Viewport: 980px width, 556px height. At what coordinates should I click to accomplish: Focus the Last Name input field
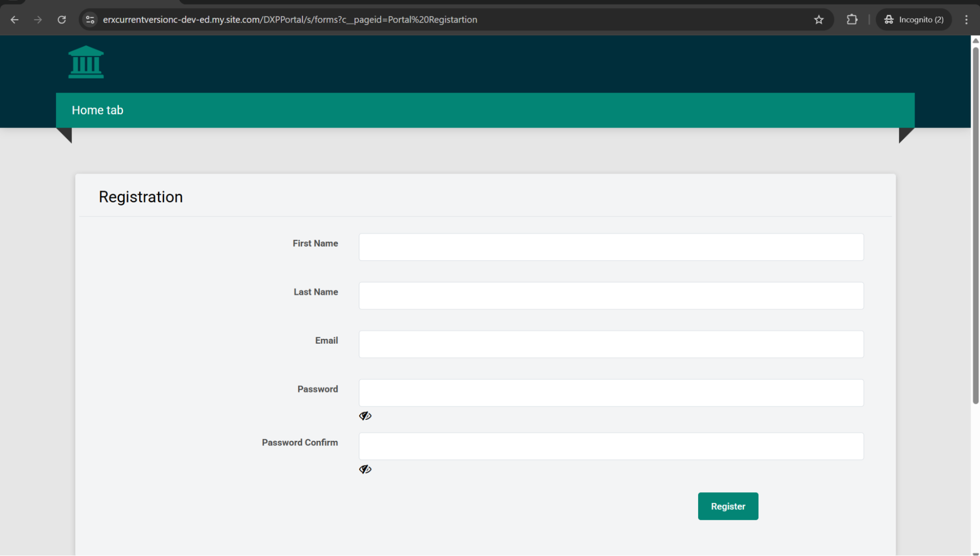[x=611, y=296]
